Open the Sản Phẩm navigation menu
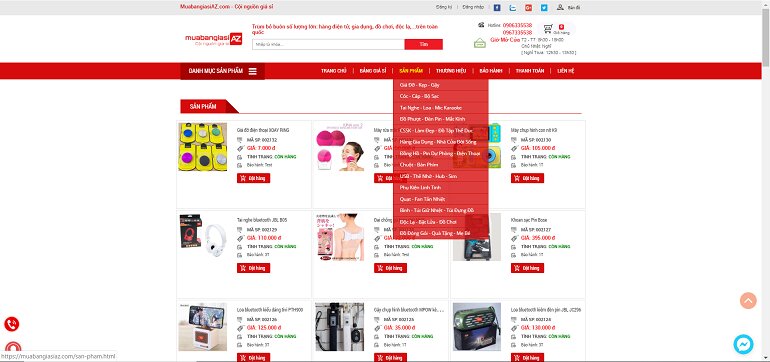Image resolution: width=770 pixels, height=362 pixels. pyautogui.click(x=411, y=71)
